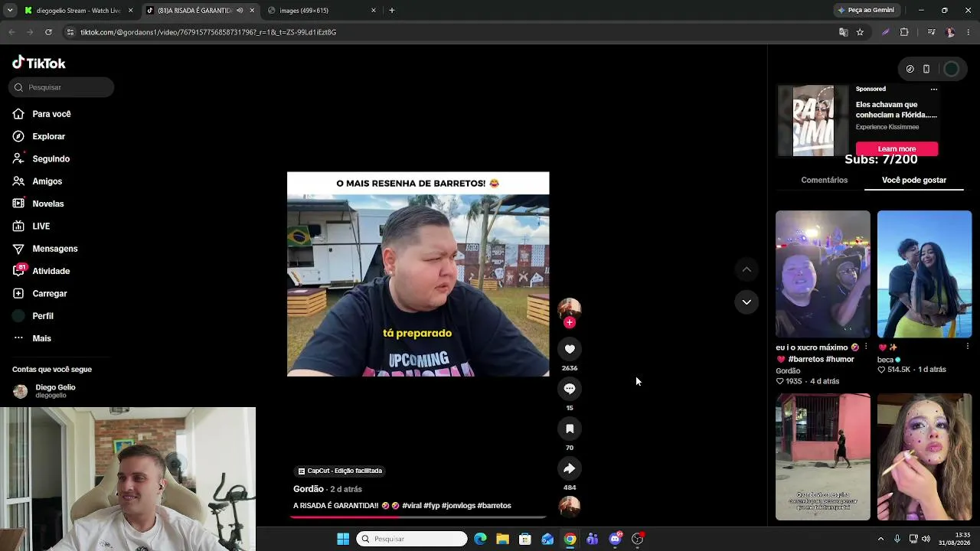
Task: Click the TikTok Pesquisar search field
Action: click(61, 87)
